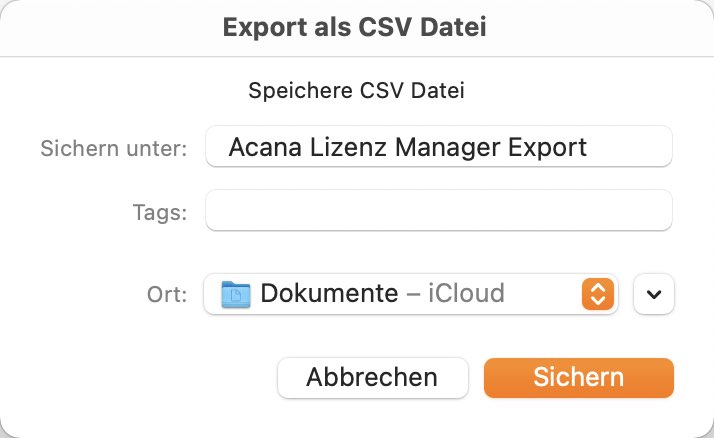The image size is (714, 438).
Task: Expand the save dialog with chevron button
Action: (x=653, y=294)
